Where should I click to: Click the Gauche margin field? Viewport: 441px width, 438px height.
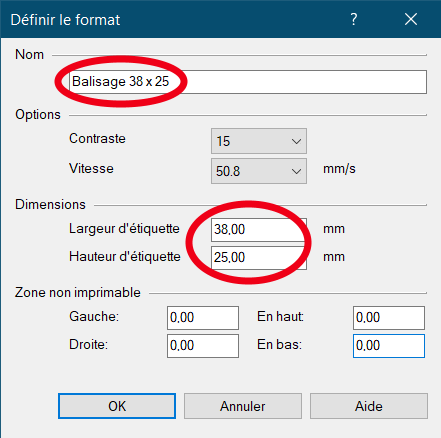(x=203, y=318)
